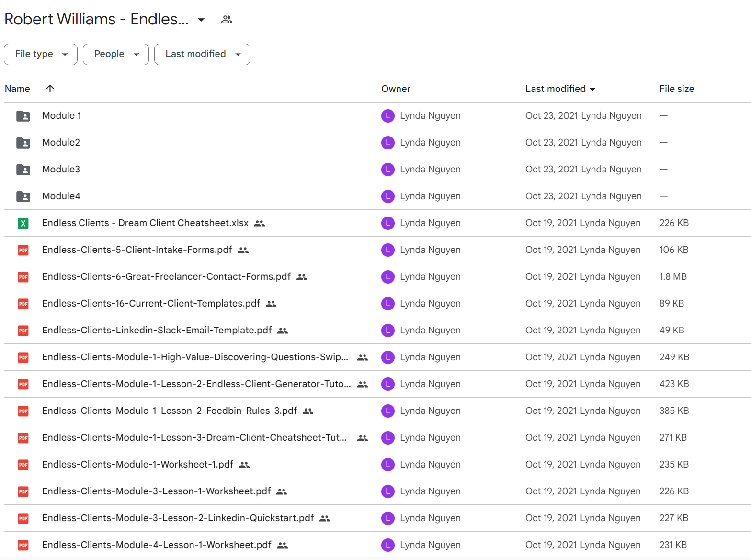Click the PDF icon for Module-3-Lesson-2-Linkedin-Quickstart.pdf
The image size is (751, 560).
coord(23,518)
